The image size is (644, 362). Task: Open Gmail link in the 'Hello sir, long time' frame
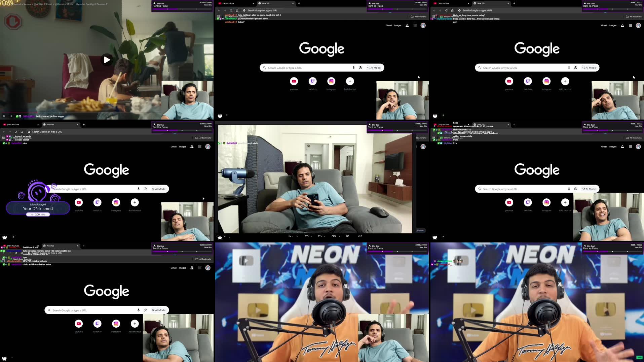[x=604, y=25]
